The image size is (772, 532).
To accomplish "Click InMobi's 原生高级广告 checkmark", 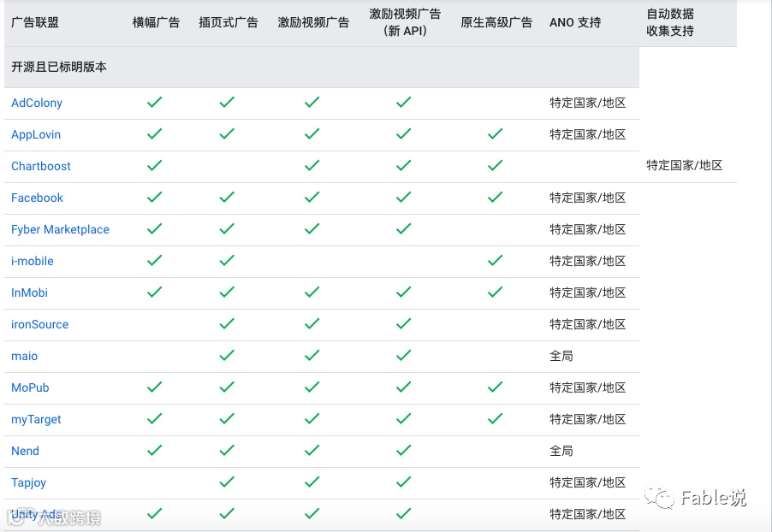I will [495, 293].
